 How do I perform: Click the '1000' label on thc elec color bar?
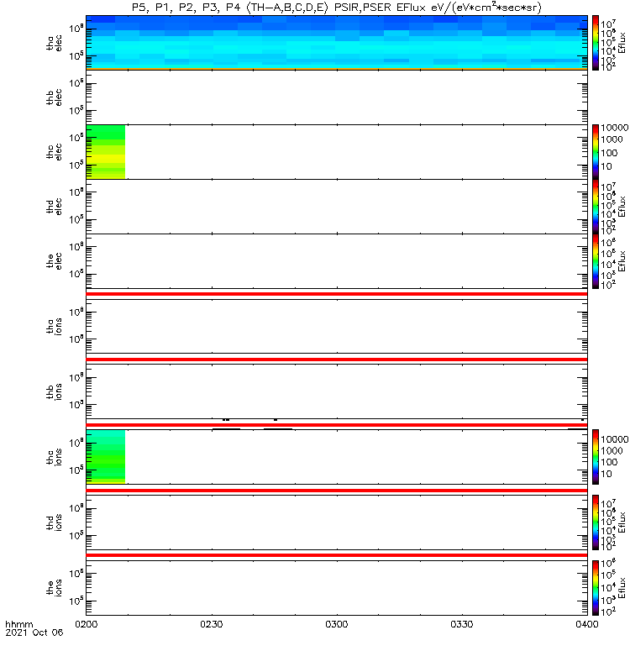click(x=612, y=139)
